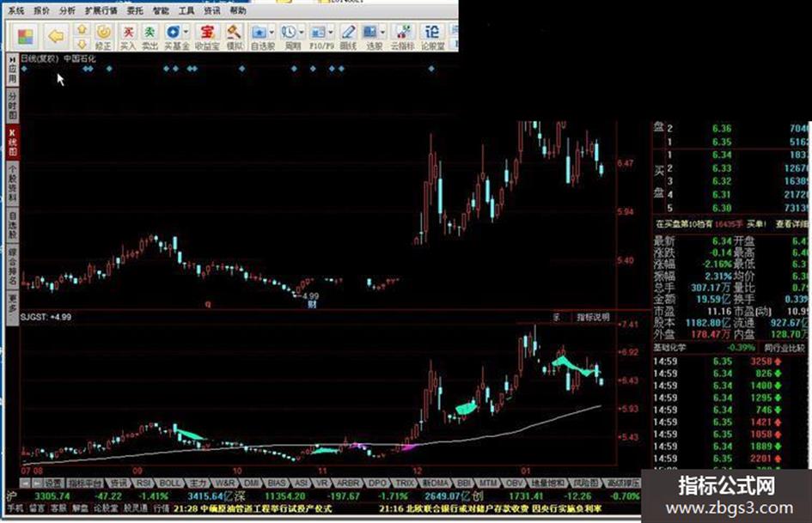Image resolution: width=812 pixels, height=523 pixels.
Task: Click the yellow down arrow toolbar icon
Action: point(82,44)
